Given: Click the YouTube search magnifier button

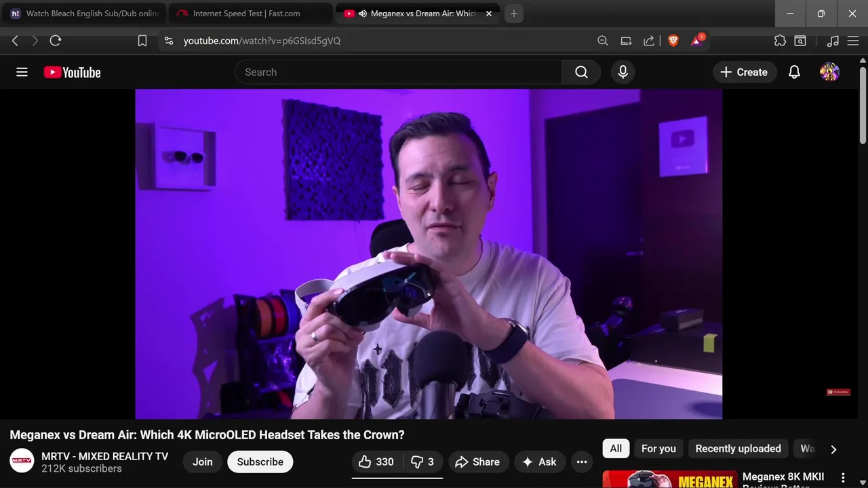Looking at the screenshot, I should pos(581,72).
